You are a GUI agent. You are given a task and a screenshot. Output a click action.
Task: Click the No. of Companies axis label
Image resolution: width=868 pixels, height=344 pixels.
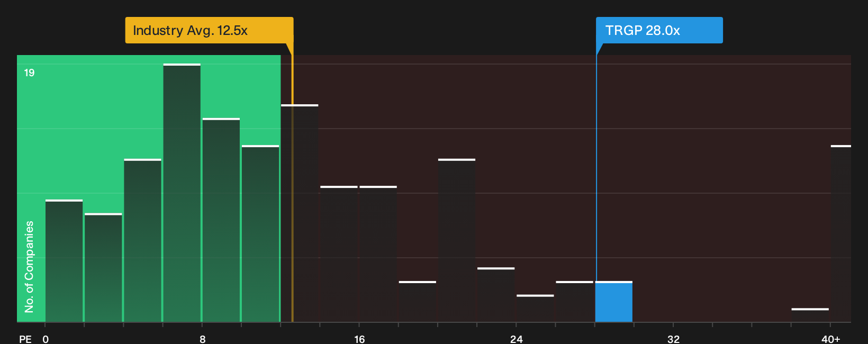pyautogui.click(x=29, y=266)
